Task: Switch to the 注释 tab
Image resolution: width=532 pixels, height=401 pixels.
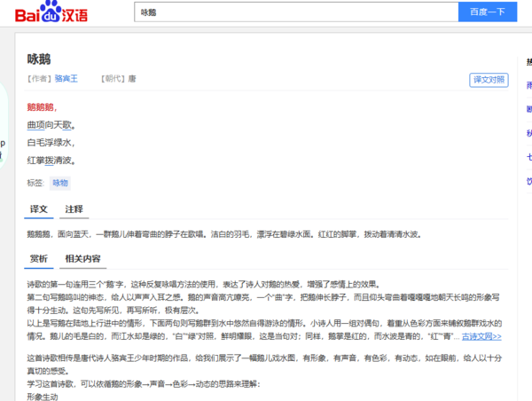Action: (74, 209)
